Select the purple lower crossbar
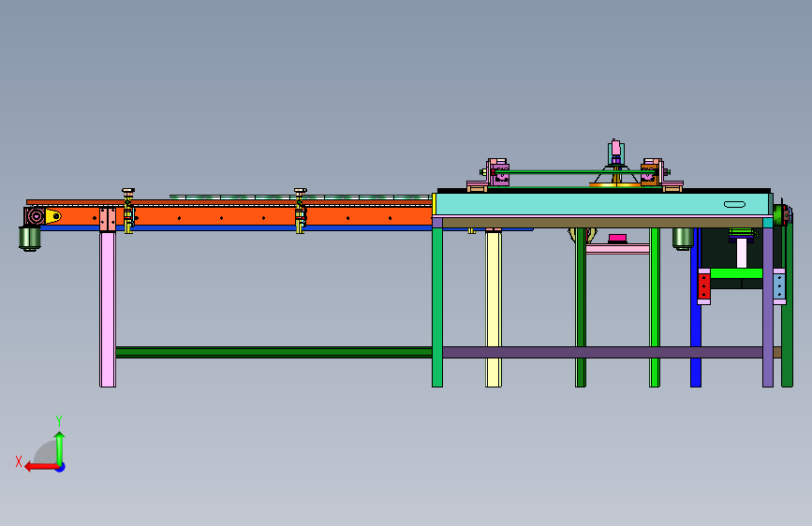 pyautogui.click(x=602, y=353)
